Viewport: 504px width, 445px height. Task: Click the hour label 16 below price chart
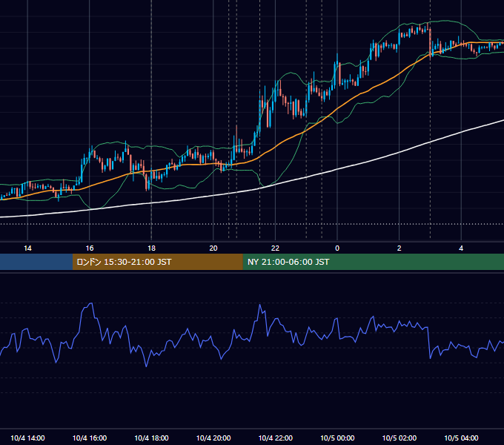[x=90, y=248]
